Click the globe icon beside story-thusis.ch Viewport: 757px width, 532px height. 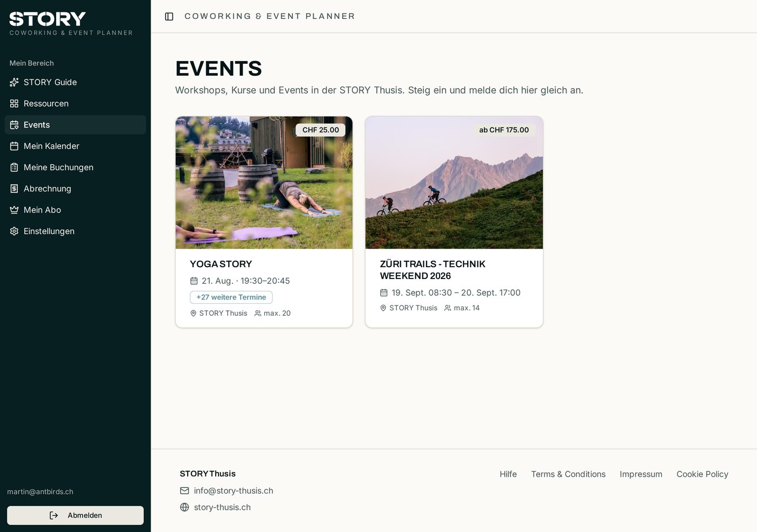(184, 507)
